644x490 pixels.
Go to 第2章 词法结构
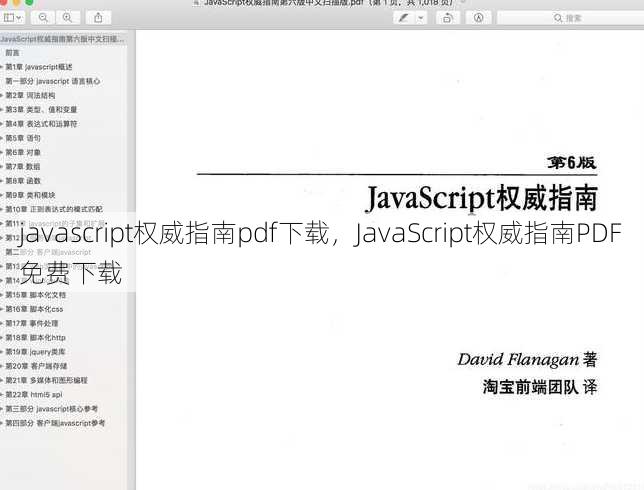tap(30, 95)
